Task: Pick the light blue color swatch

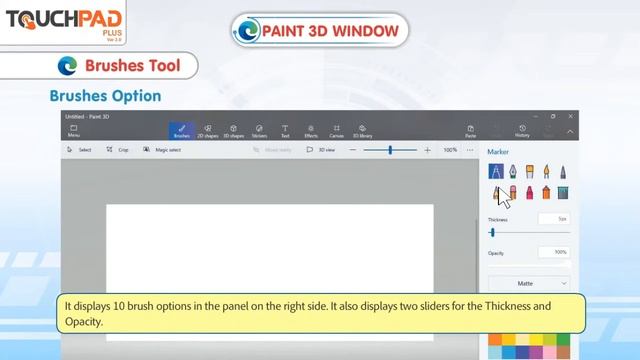Action: (495, 352)
